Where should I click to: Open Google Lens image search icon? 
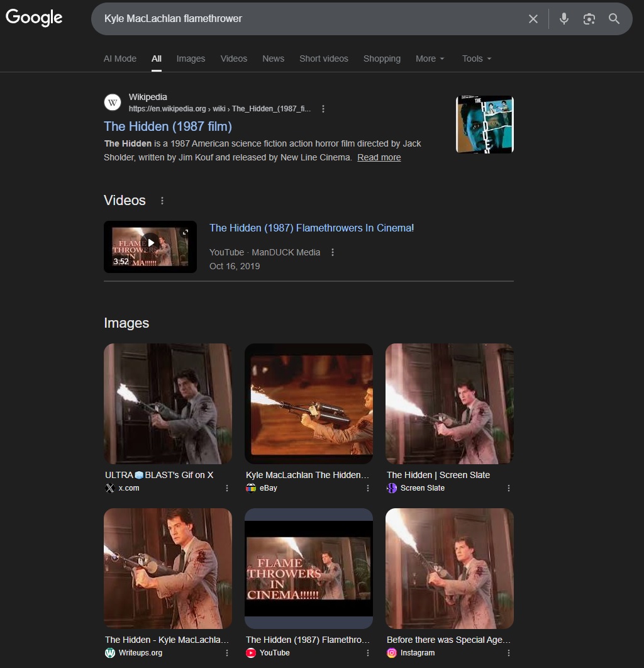point(589,19)
